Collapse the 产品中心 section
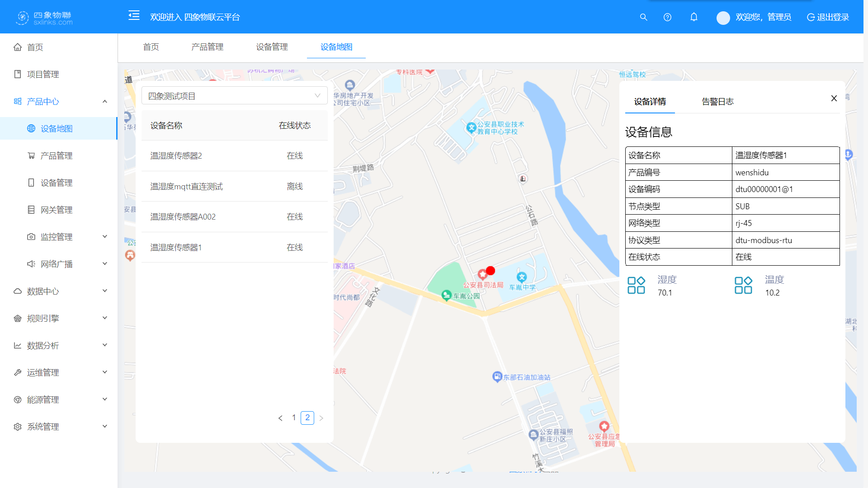The image size is (868, 488). pos(43,101)
